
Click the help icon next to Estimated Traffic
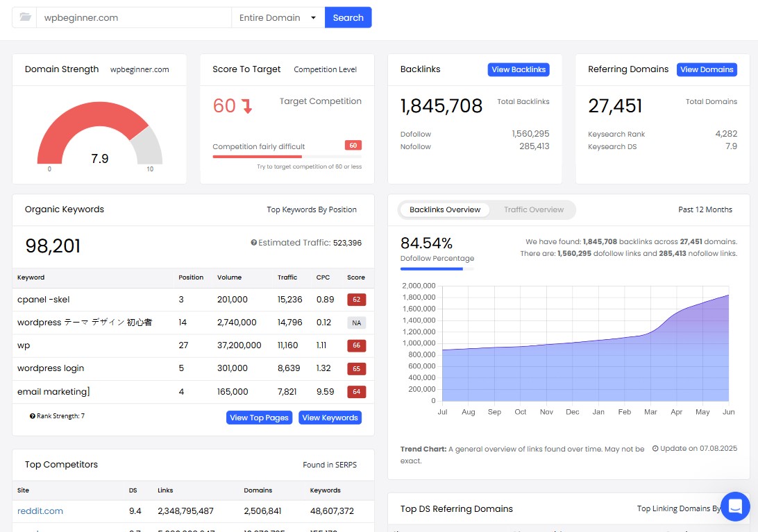point(253,243)
